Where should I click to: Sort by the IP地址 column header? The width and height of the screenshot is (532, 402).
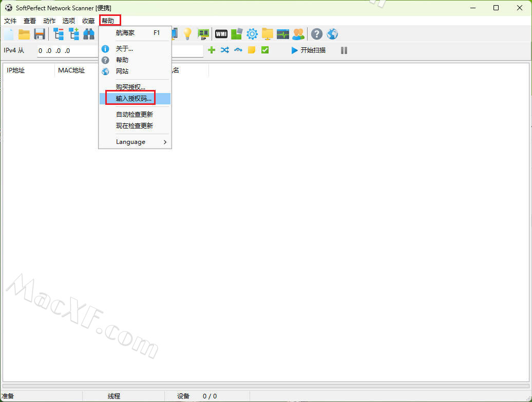coord(29,70)
